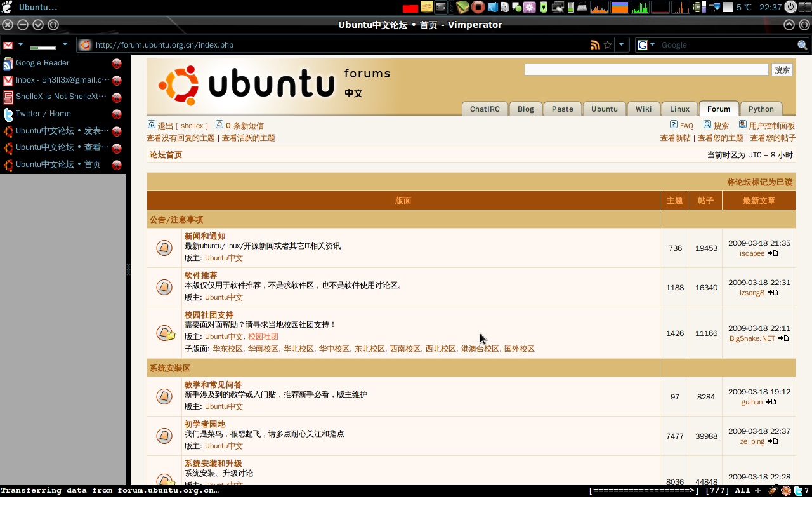Click the forum folder icon for 初学者园地
812x508 pixels.
click(164, 436)
